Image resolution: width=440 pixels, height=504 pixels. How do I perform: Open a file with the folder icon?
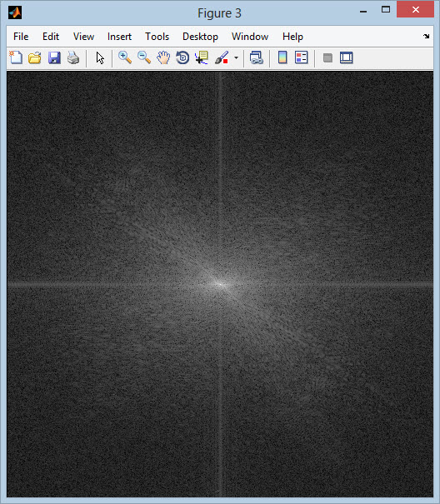coord(35,57)
